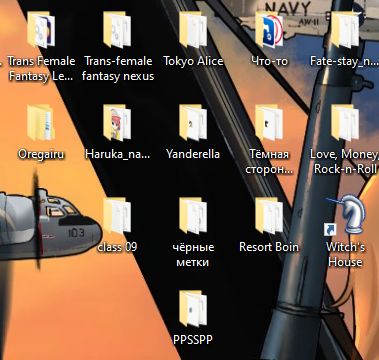Click the "Resort Boin" label text

tap(269, 247)
